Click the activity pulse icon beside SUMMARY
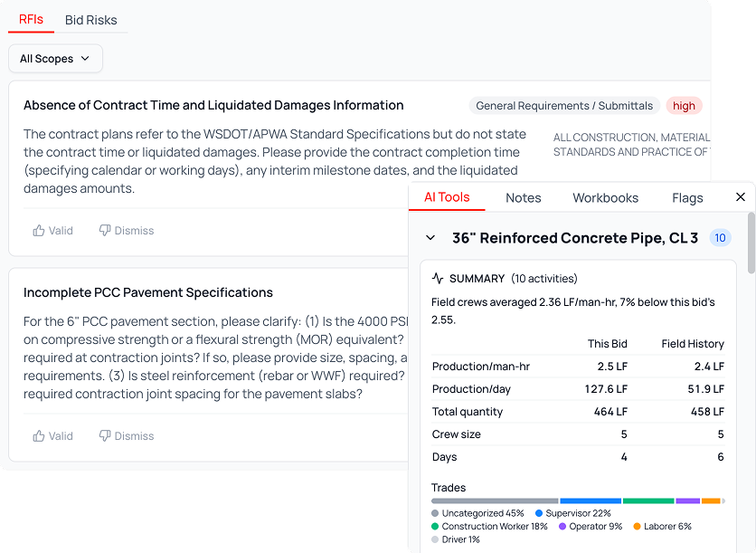 pos(438,279)
